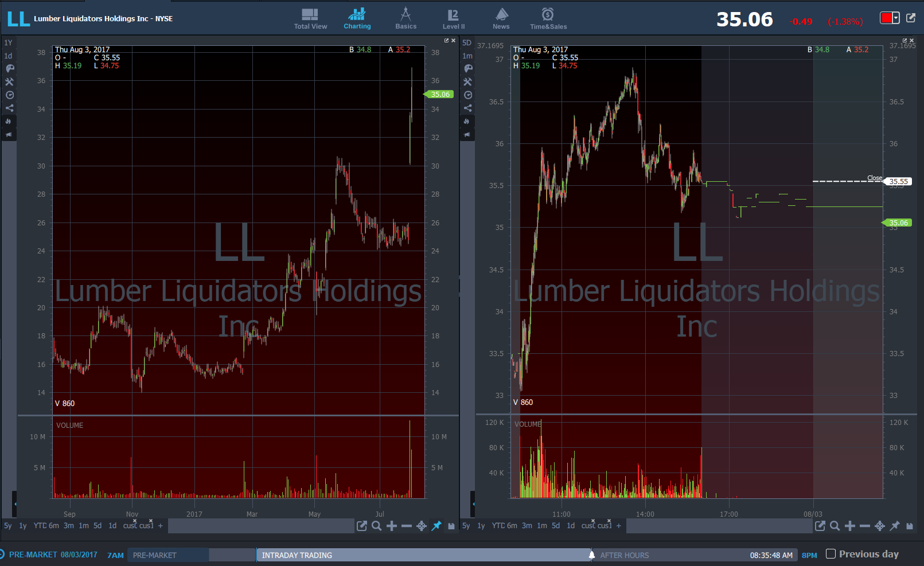Screen dimensions: 924x566
Task: Toggle megaphone icon on left chart sidebar
Action: [9, 135]
